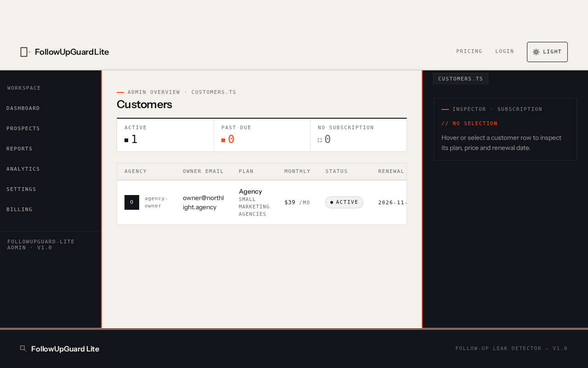Click the Customers page heading
Viewport: 588px width, 368px height.
tap(144, 104)
